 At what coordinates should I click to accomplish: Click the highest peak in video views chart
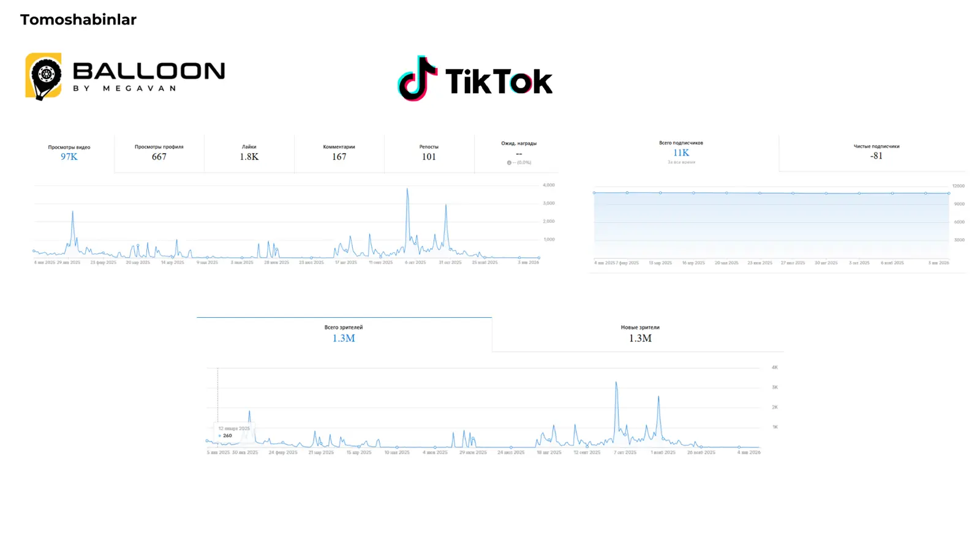pyautogui.click(x=407, y=190)
